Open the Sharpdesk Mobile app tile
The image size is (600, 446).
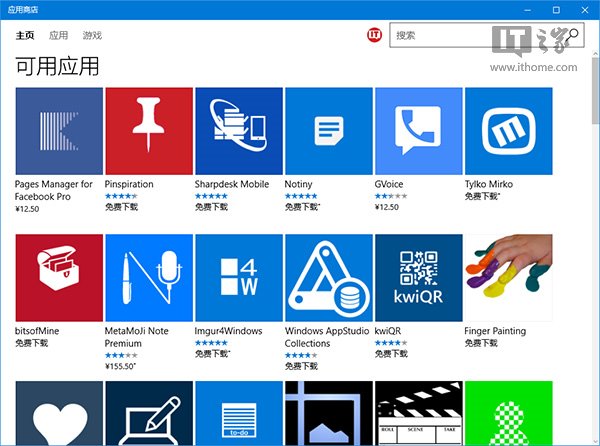(239, 131)
